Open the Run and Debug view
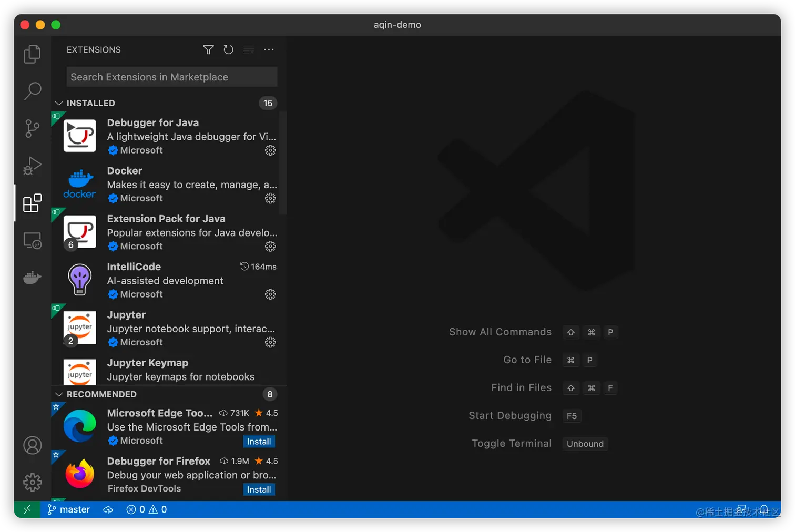Screen dimensions: 795x532 [32, 166]
